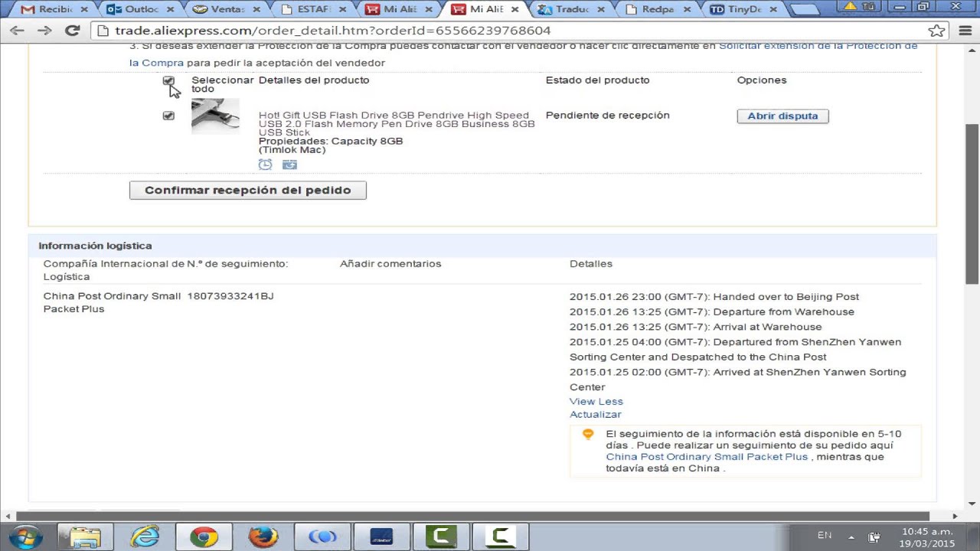Open File Explorer from the taskbar
Screen dimensions: 980x551
[x=85, y=536]
